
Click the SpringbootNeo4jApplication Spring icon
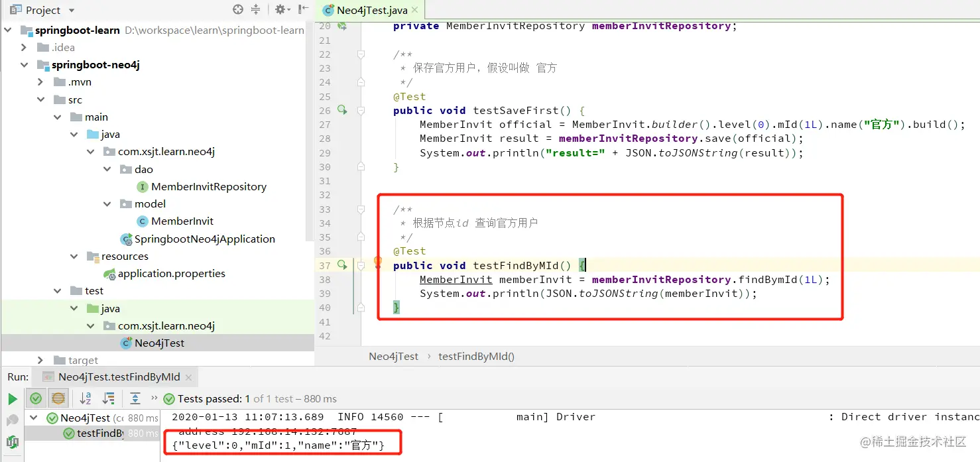point(126,239)
